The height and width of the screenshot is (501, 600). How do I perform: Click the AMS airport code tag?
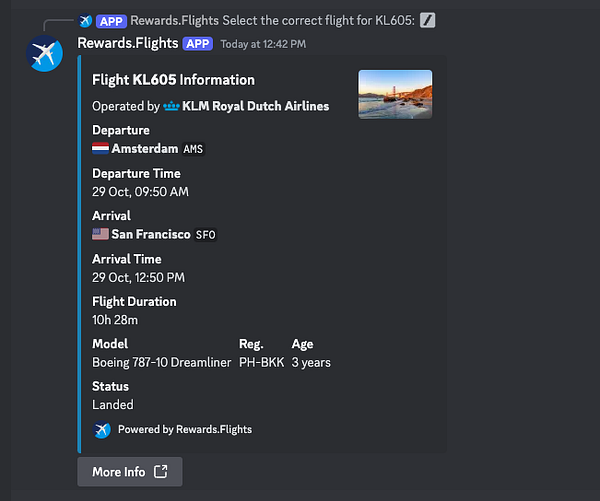193,149
